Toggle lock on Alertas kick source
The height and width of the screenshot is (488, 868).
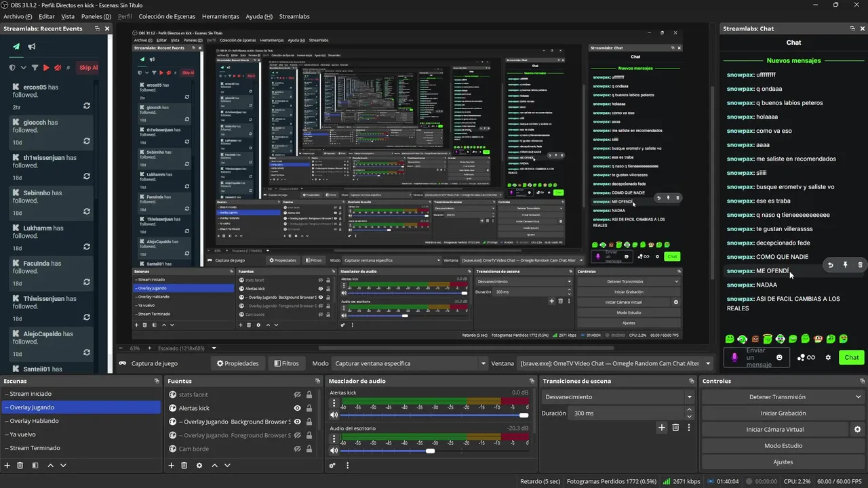coord(309,408)
